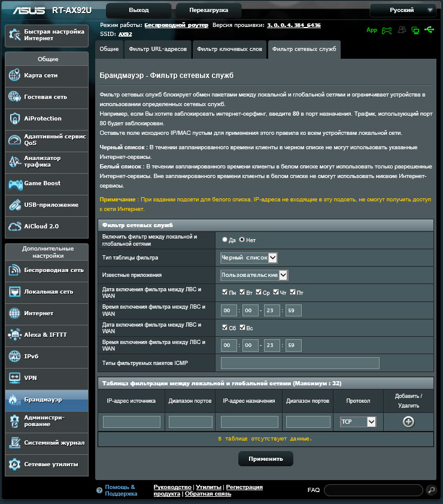Screen dimensions: 443x504
Task: Click the weekday start hour field
Action: pos(229,310)
